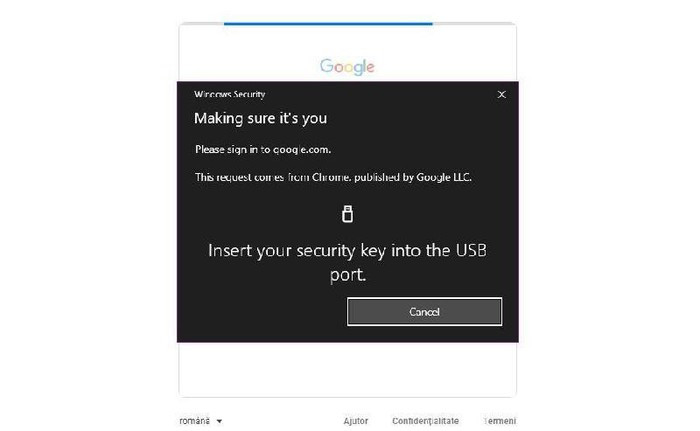Click the Windows Security title text

tap(229, 94)
